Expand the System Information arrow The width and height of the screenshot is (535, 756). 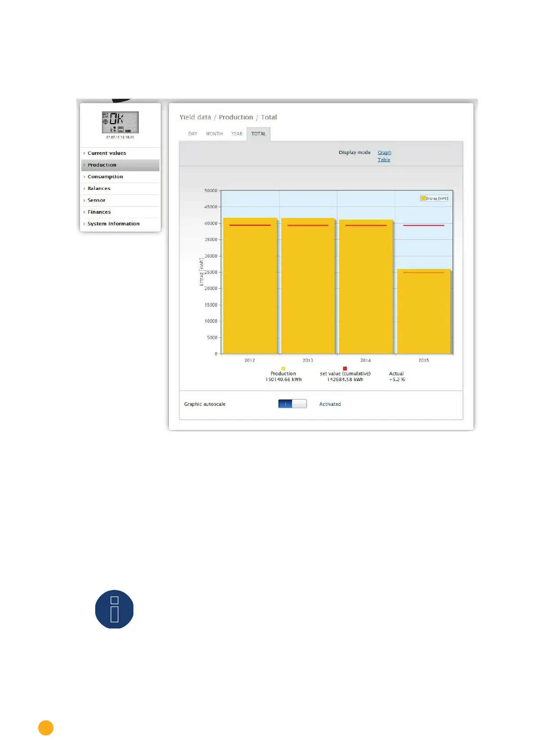point(84,224)
